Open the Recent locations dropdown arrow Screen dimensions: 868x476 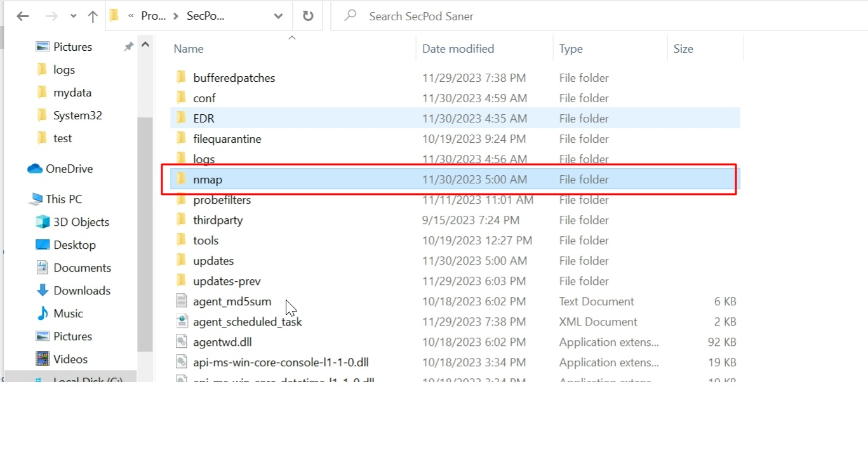point(74,17)
